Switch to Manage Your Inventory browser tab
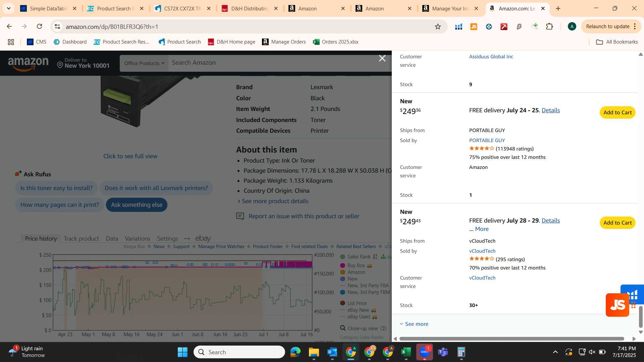Viewport: 644px width, 362px height. [451, 8]
